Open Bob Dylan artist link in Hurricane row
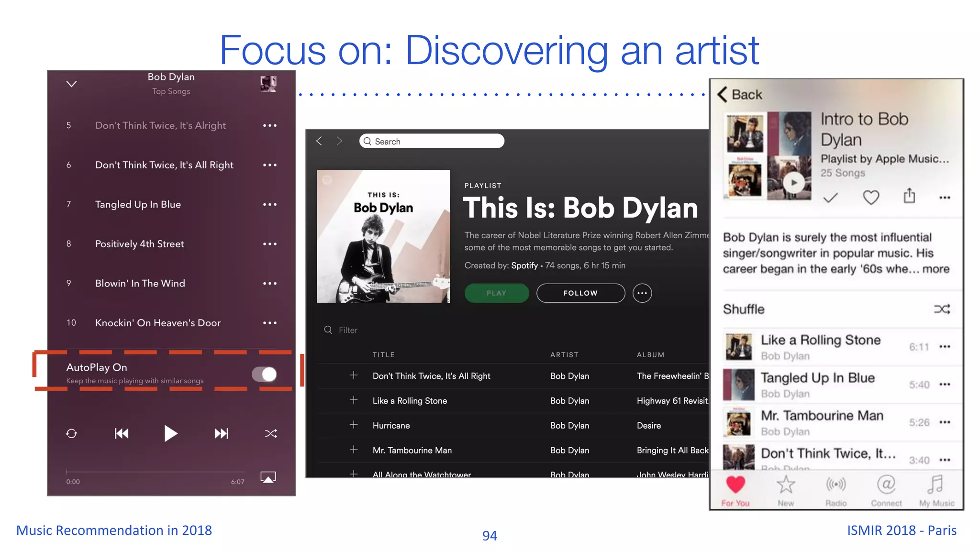 pyautogui.click(x=569, y=426)
